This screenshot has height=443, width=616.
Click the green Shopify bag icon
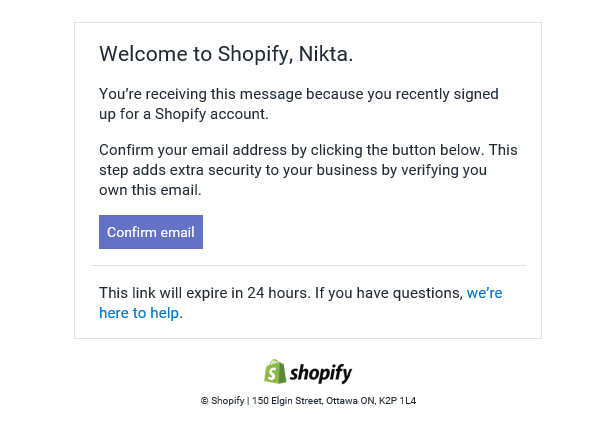(275, 372)
